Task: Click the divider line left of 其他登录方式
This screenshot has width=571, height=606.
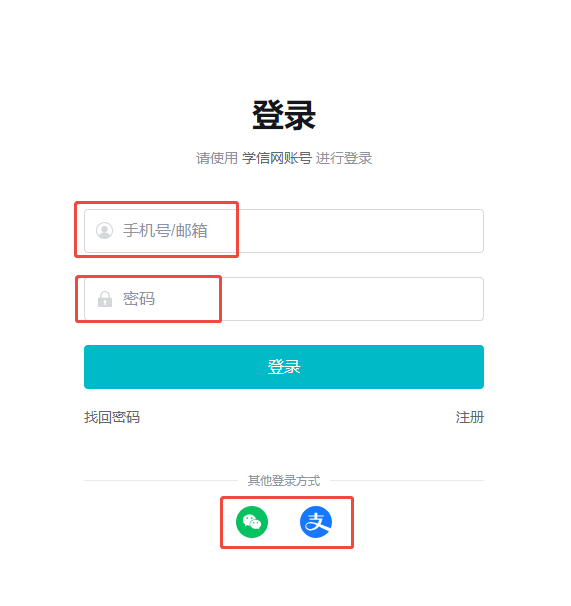Action: [161, 480]
